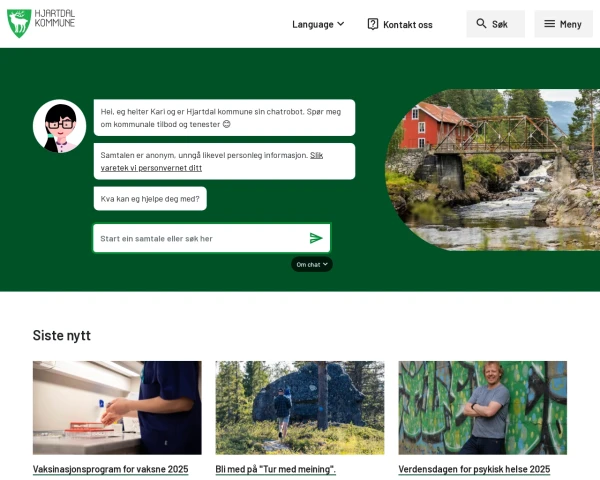Open the Verdensdagen for psykisk helse 2025 link
The image size is (600, 480).
(474, 469)
